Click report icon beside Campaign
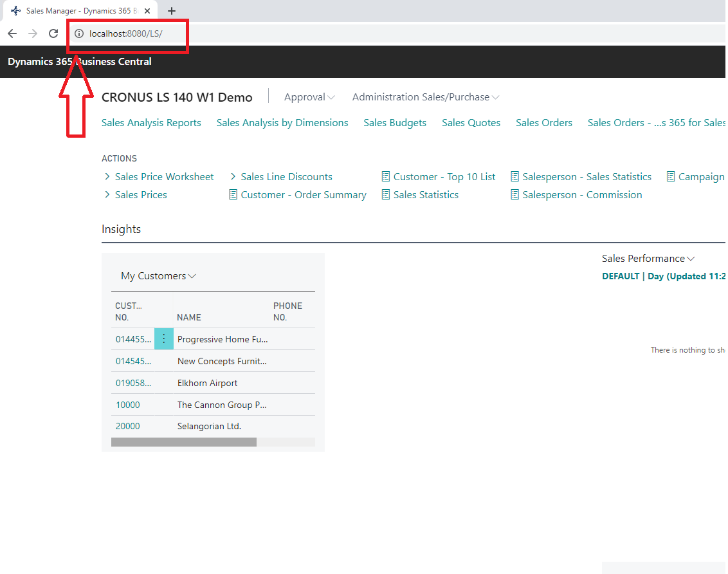 [671, 176]
